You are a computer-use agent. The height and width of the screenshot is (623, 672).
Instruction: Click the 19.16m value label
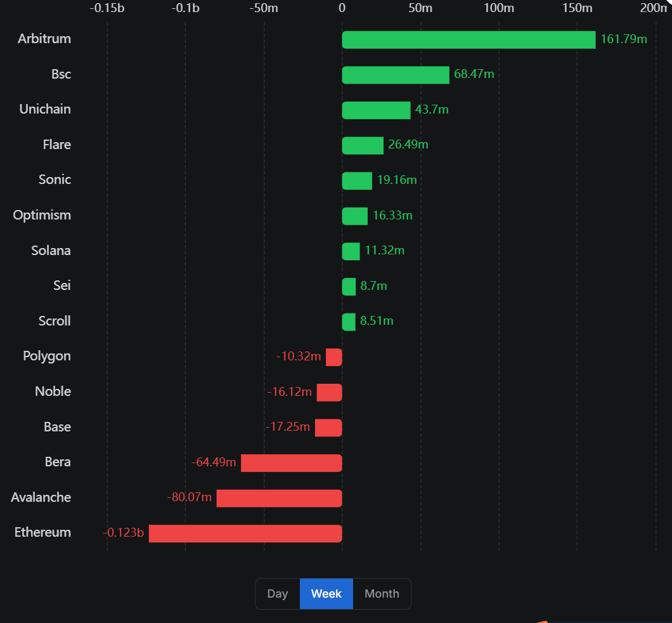pyautogui.click(x=397, y=180)
